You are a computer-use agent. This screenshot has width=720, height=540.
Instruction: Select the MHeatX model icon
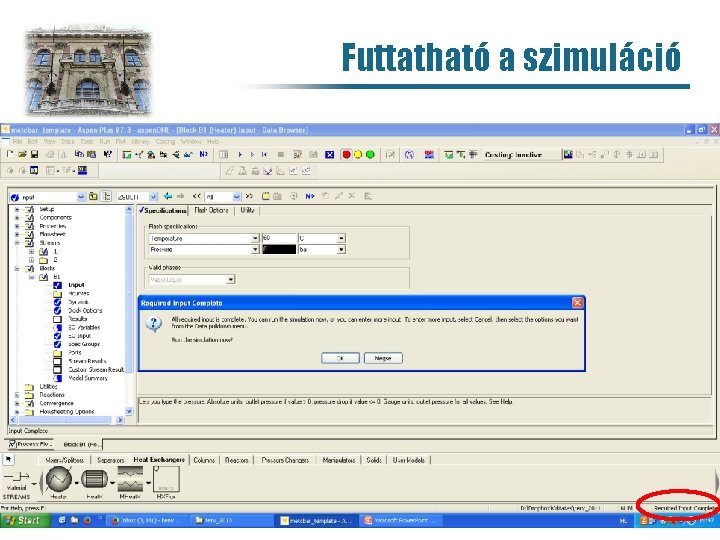[130, 479]
